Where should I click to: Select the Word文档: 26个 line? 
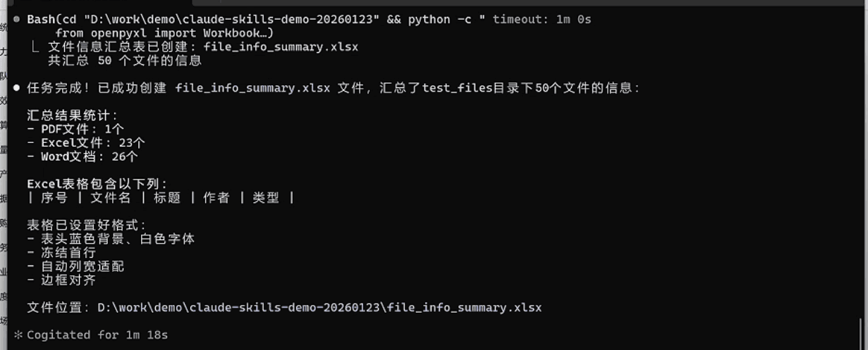(82, 156)
